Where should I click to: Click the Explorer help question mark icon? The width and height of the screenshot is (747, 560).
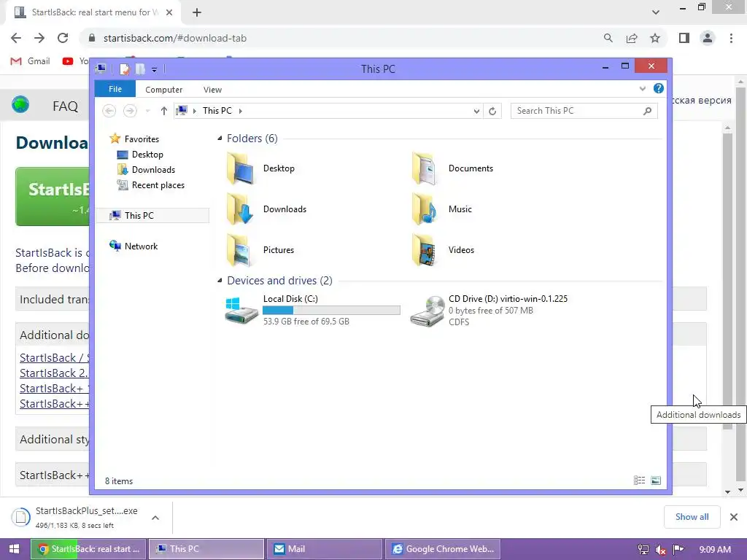coord(659,88)
